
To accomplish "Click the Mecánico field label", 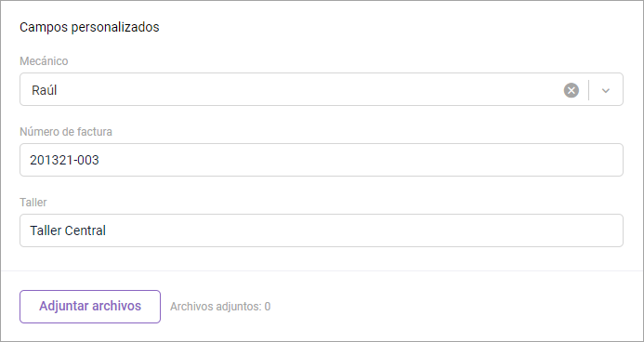I will pyautogui.click(x=44, y=61).
